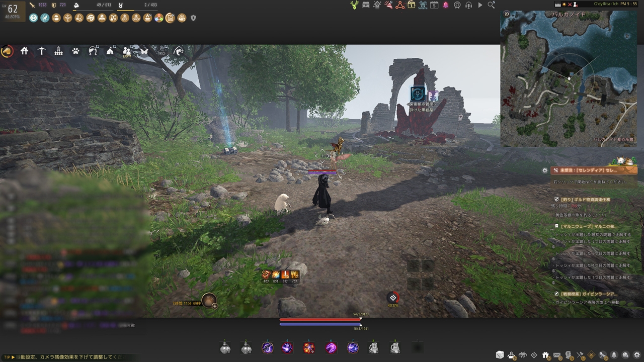Open the orange triangle node icon
644x362 pixels.
tap(400, 5)
